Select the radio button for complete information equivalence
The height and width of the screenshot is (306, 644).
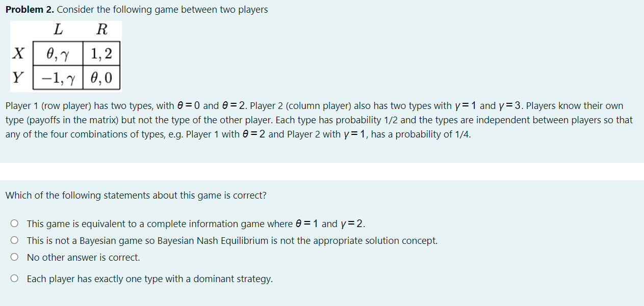(14, 224)
